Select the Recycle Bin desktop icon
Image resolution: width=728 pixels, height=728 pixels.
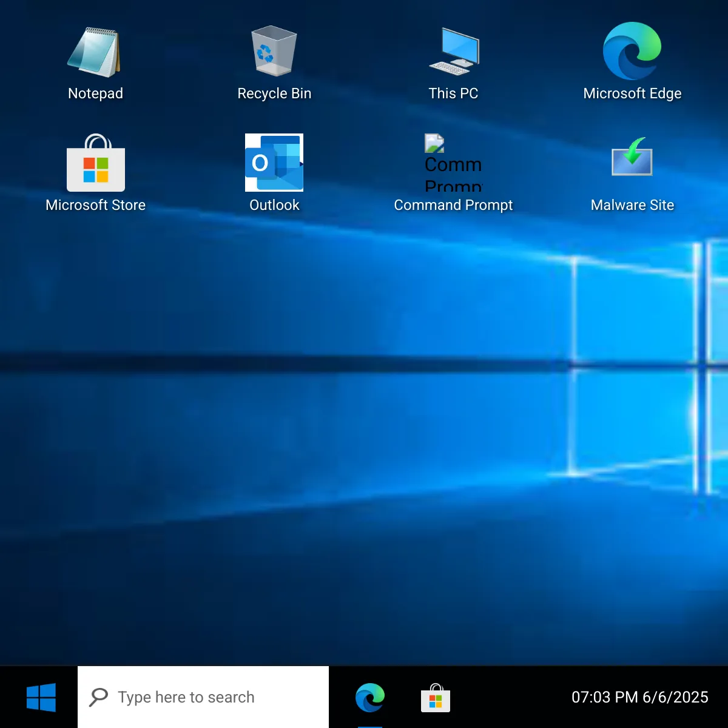coord(274,51)
